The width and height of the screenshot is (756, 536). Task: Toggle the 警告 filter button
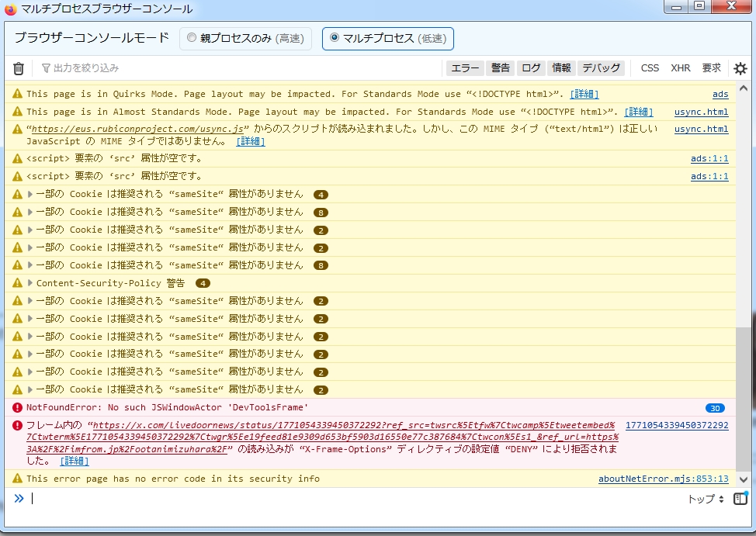point(501,68)
